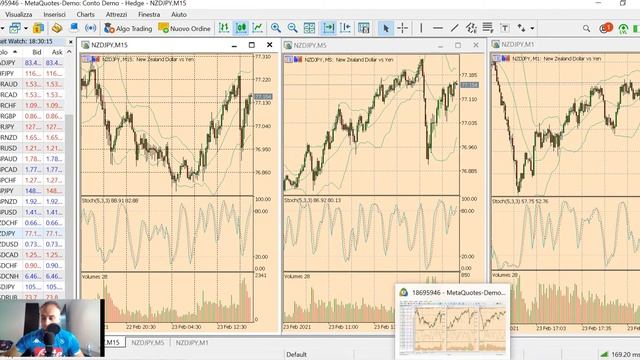This screenshot has width=640, height=360.
Task: Select the row with bid 0.86 in Market Watch
Action: pos(32,116)
